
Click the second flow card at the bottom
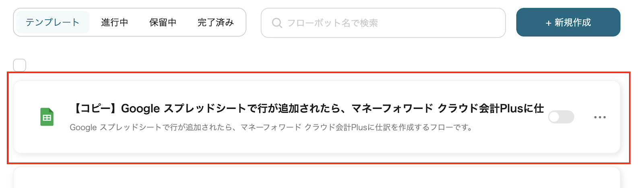316,178
